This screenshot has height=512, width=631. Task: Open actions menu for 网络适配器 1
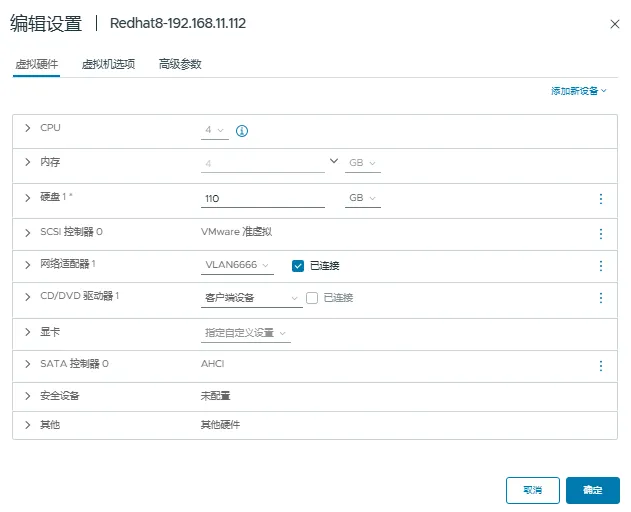[601, 266]
